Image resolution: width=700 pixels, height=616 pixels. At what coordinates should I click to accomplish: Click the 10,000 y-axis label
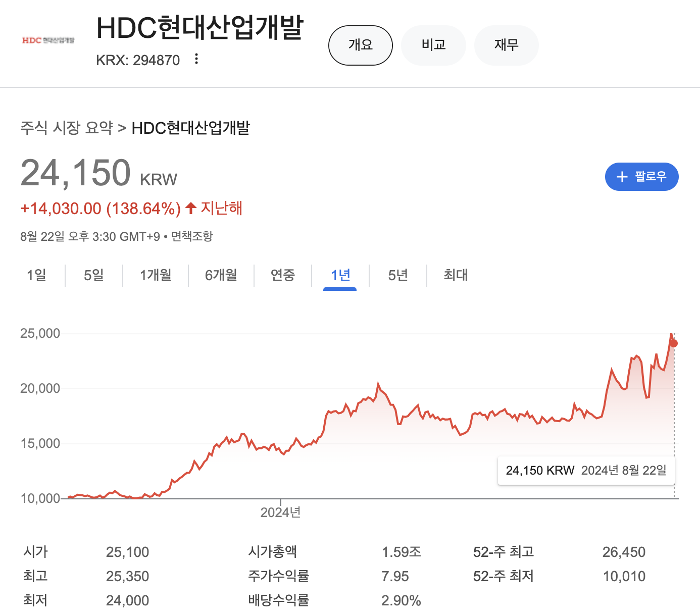tap(40, 498)
